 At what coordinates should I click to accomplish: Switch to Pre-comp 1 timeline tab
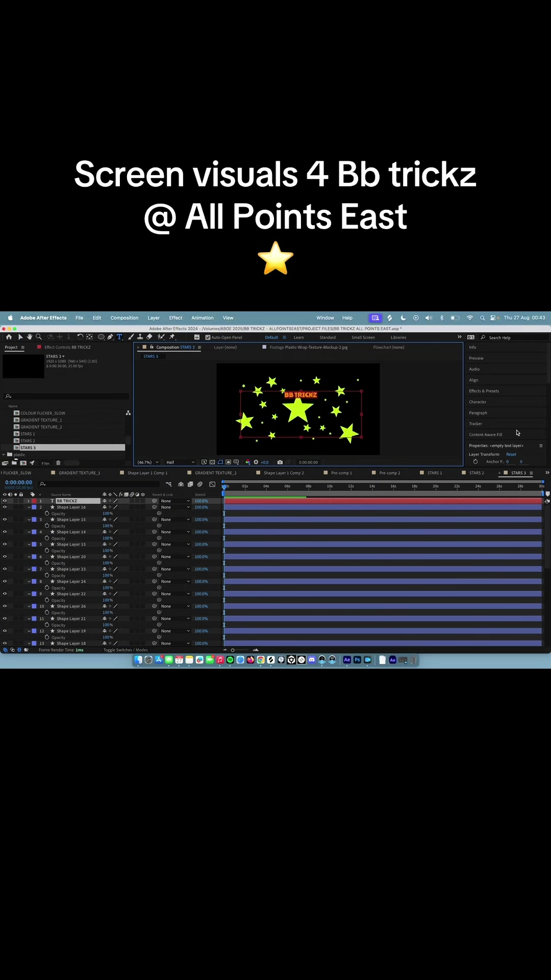click(341, 473)
